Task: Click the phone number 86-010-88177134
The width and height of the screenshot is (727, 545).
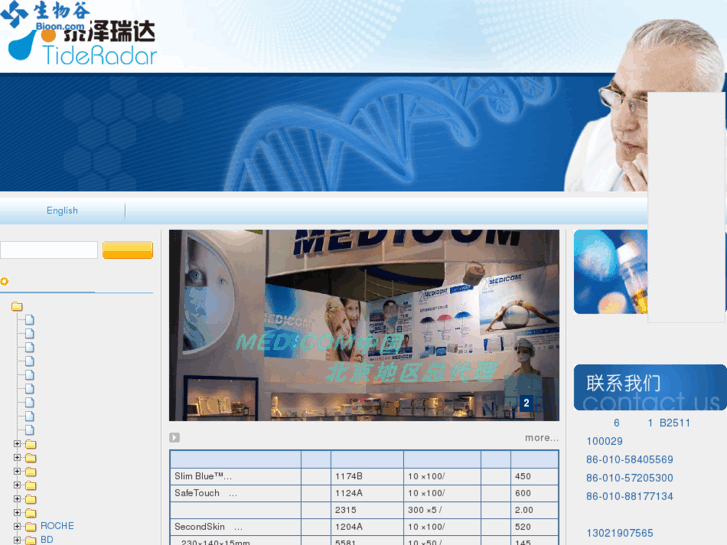Action: coord(630,496)
